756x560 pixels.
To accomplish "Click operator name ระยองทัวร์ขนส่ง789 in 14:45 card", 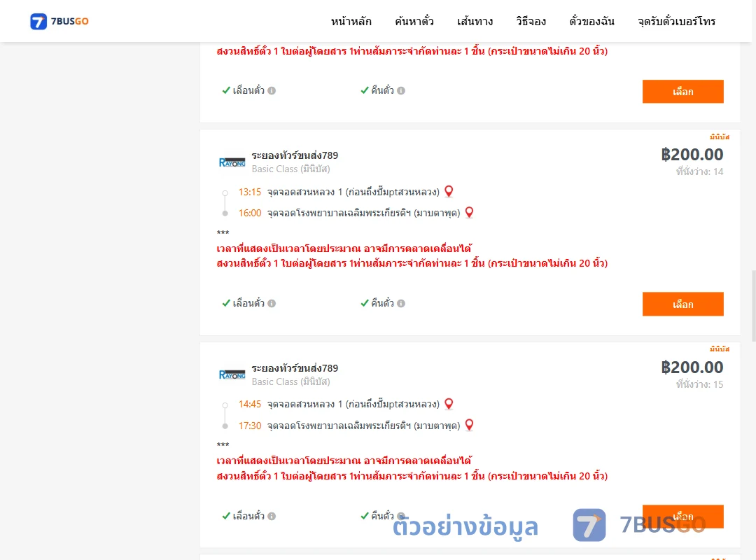I will coord(295,368).
